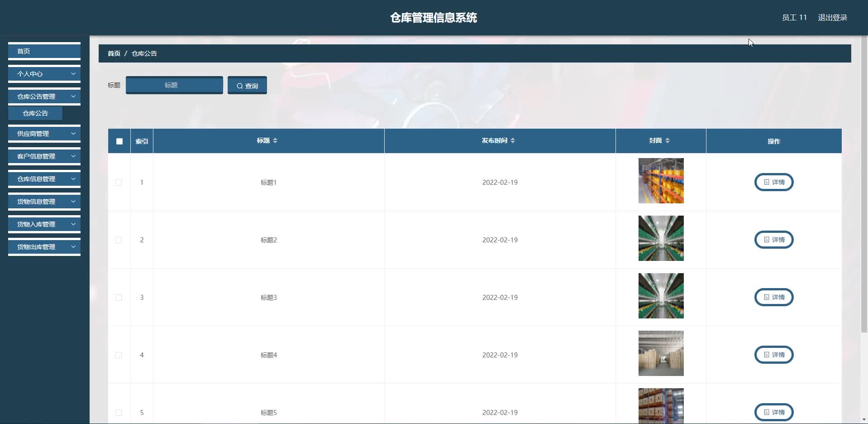Viewport: 868px width, 424px height.
Task: Open the 仓库公告 submenu item
Action: tap(35, 113)
